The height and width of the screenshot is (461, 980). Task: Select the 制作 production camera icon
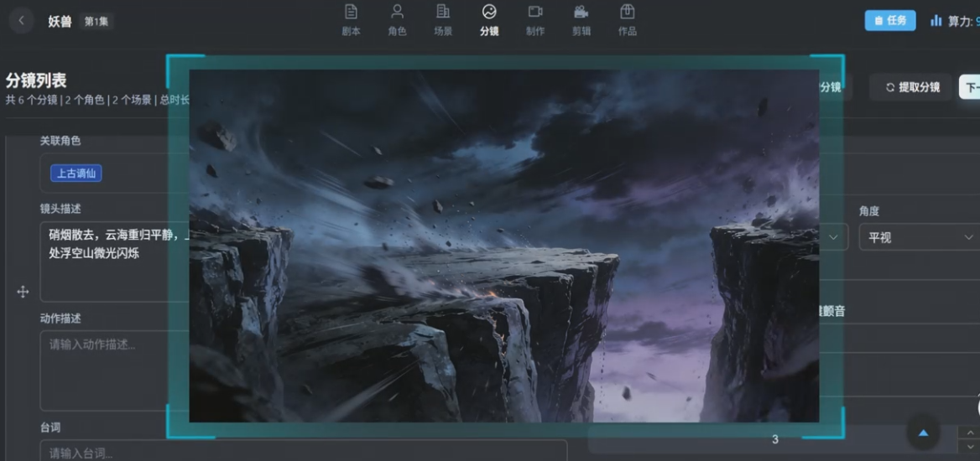(534, 12)
